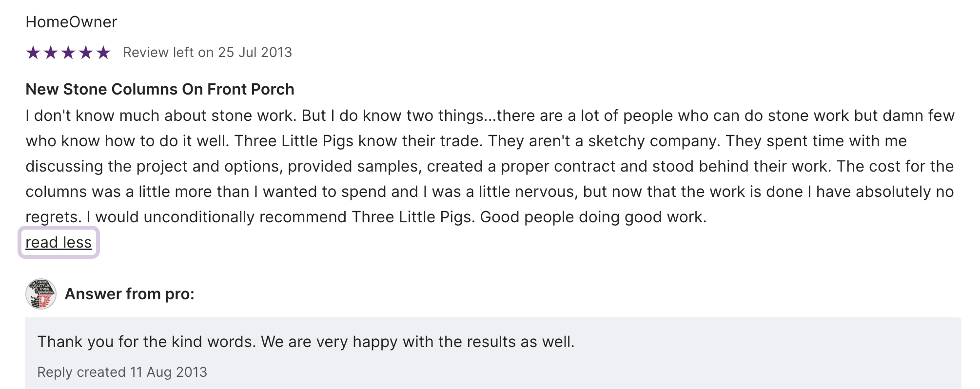Click the fifth purple rating star

coord(103,52)
